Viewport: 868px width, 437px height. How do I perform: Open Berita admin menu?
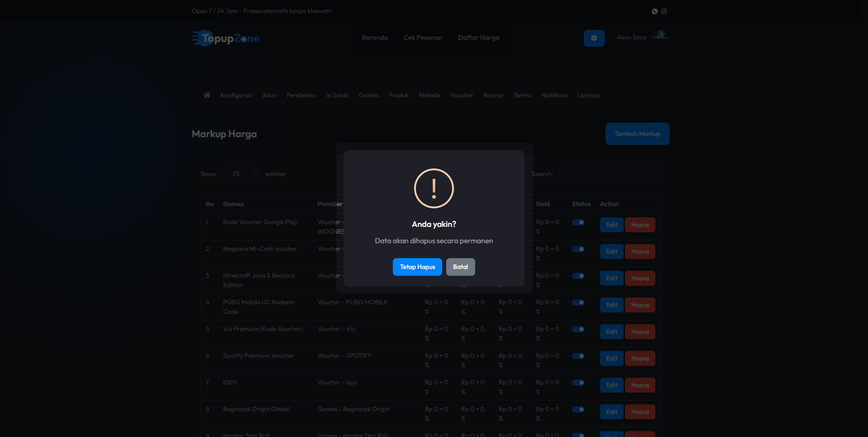pos(522,95)
